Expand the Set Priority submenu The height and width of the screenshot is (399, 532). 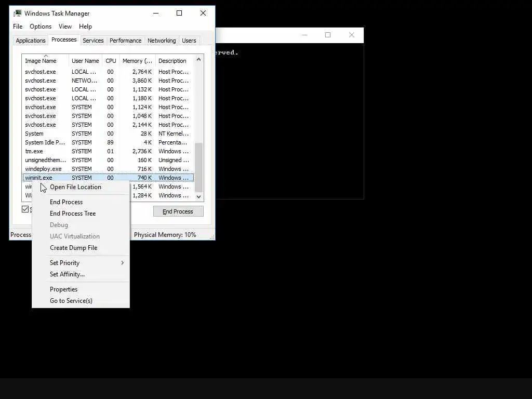pyautogui.click(x=81, y=262)
